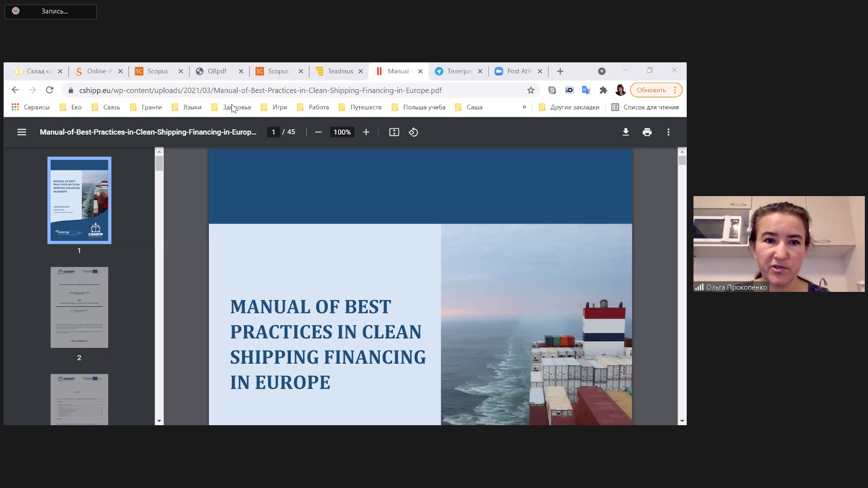This screenshot has height=488, width=868.
Task: Download the PDF file
Action: point(626,132)
